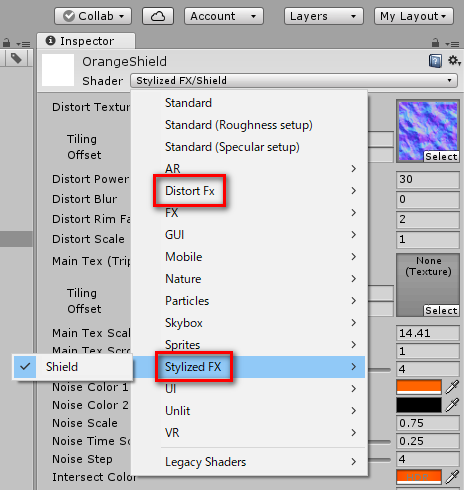
Task: Pick Noise Color 1 with the eyedropper
Action: [452, 387]
